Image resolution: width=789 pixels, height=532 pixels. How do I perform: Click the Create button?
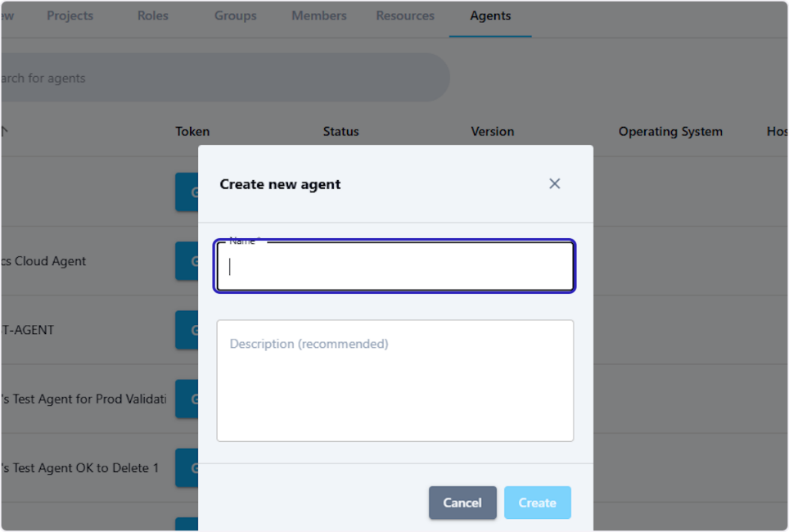click(x=538, y=503)
